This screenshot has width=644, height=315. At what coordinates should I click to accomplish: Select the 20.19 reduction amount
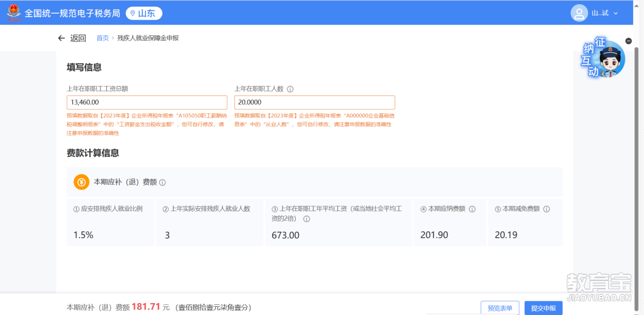(506, 235)
